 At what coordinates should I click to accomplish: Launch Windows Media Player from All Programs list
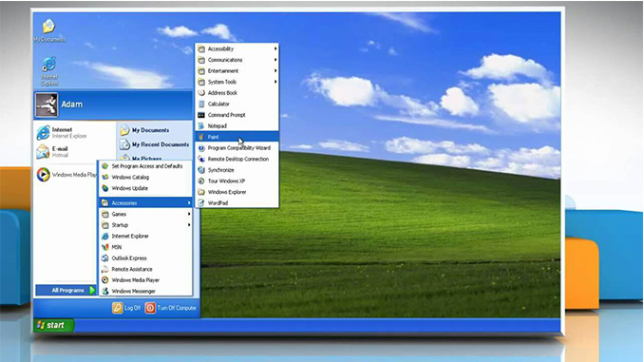coord(145,280)
